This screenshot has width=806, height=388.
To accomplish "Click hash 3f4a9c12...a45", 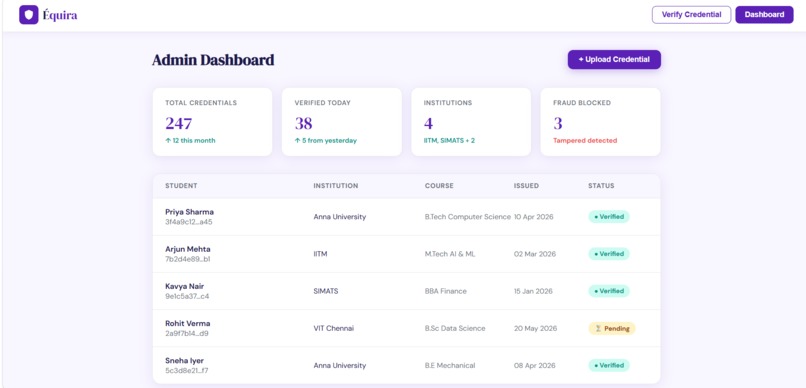I will coord(189,222).
